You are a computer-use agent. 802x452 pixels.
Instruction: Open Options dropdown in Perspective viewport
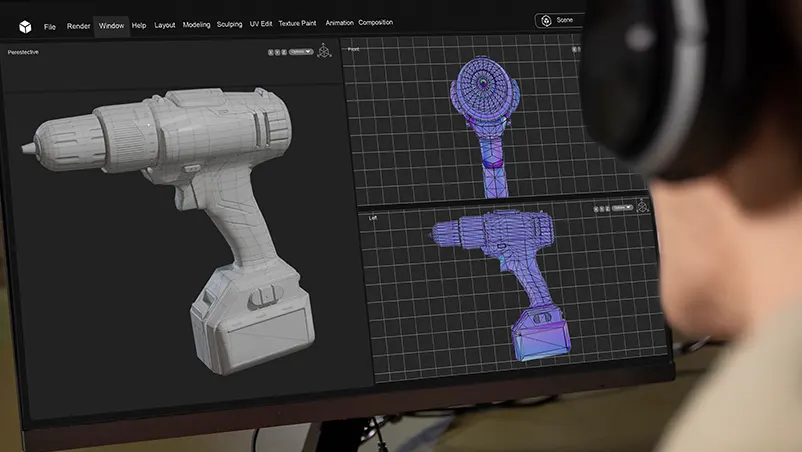(301, 52)
